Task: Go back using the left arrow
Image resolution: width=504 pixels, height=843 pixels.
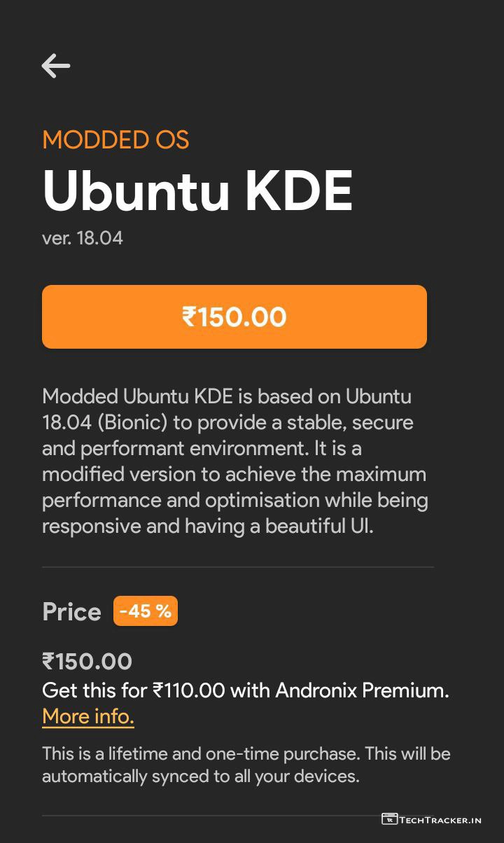Action: [56, 67]
